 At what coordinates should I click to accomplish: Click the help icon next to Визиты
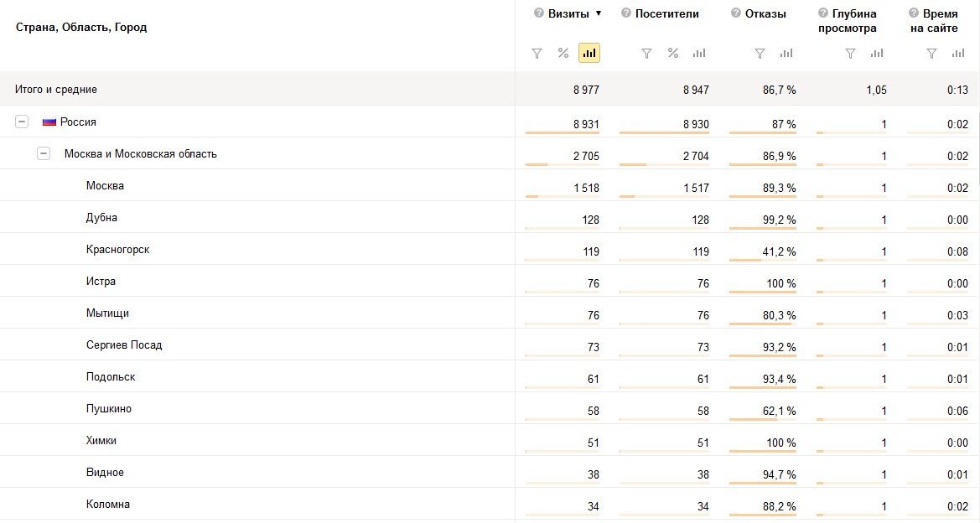pos(539,13)
